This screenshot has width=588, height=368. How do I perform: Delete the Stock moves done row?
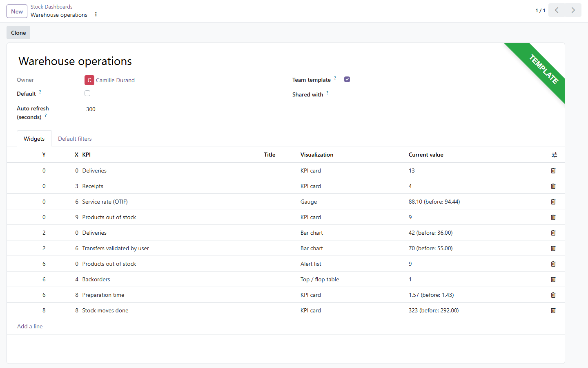click(553, 310)
